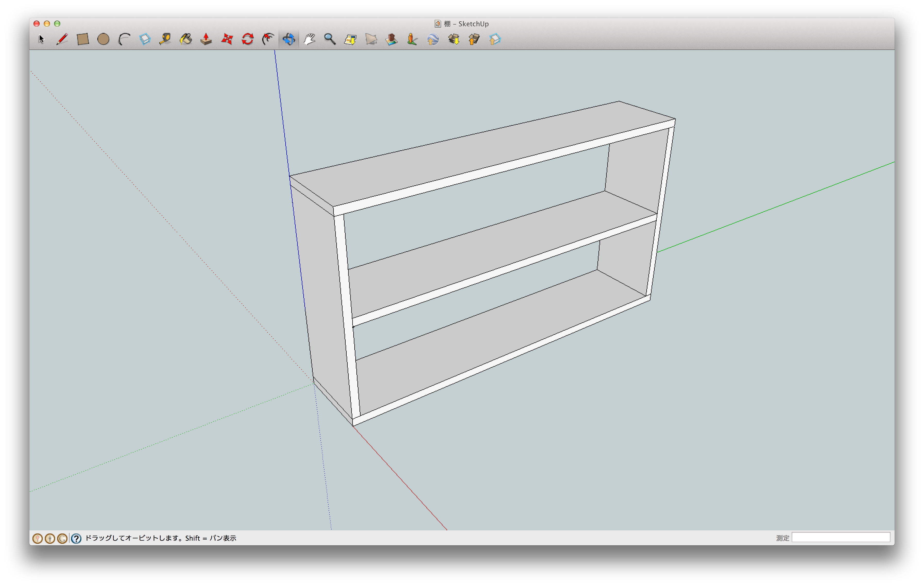
Task: Click the geolocation status icon
Action: (x=38, y=538)
